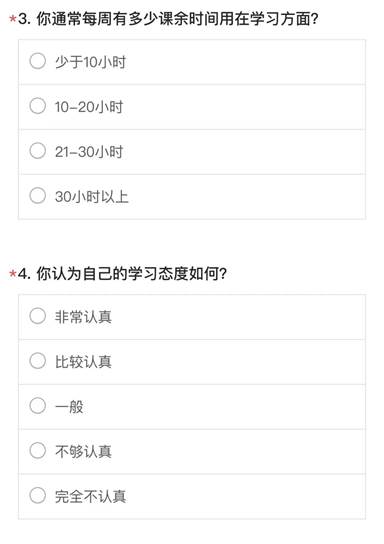Screen dimensions: 384x544
Task: Click the 完全不认真 answer label text
Action: [x=90, y=496]
